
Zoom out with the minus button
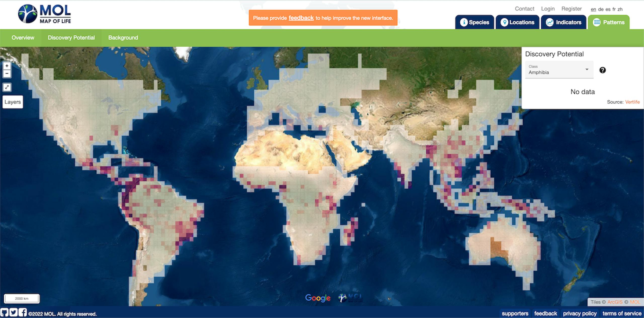[x=7, y=73]
